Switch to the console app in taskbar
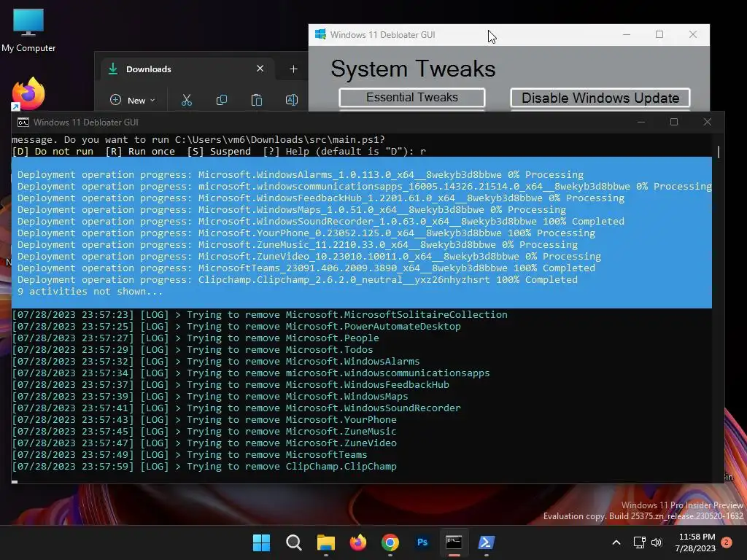This screenshot has height=560, width=747. 454,542
